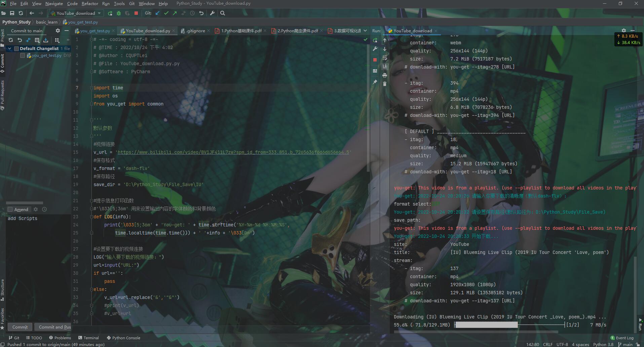Screen dimensions: 644x347
Task: Reload all from disk via sync icon
Action: click(21, 13)
